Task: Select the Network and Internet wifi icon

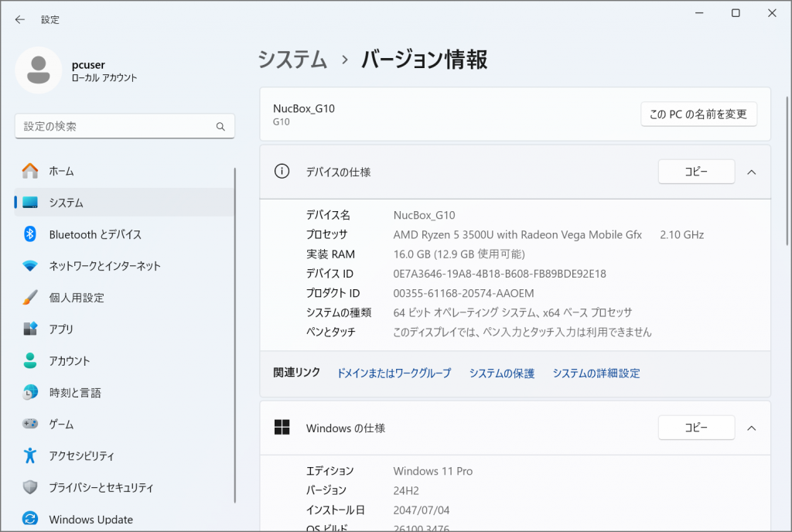Action: [x=30, y=266]
